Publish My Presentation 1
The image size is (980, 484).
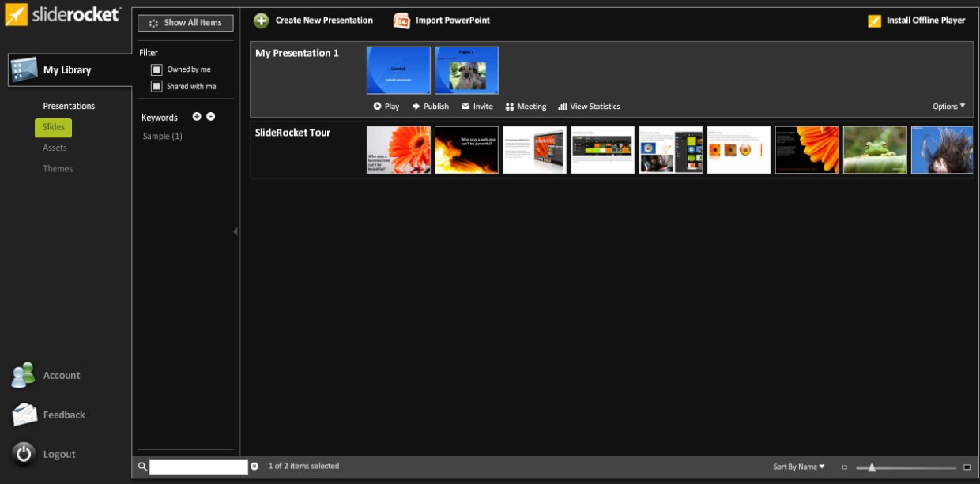click(x=430, y=107)
